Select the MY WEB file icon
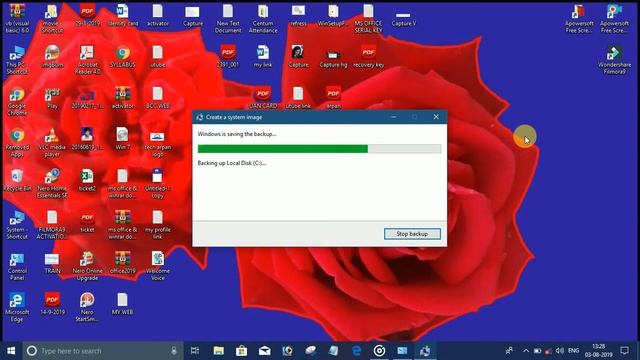Viewport: 640px width, 360px height. point(122,304)
